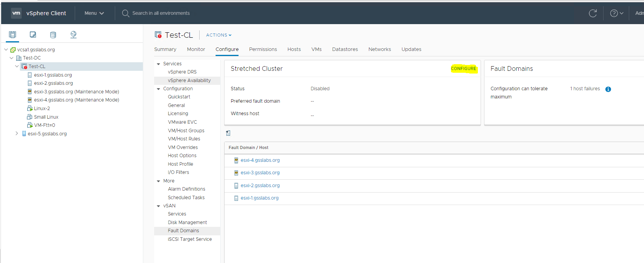The image size is (644, 263).
Task: Click the search in all environments field
Action: (x=161, y=13)
